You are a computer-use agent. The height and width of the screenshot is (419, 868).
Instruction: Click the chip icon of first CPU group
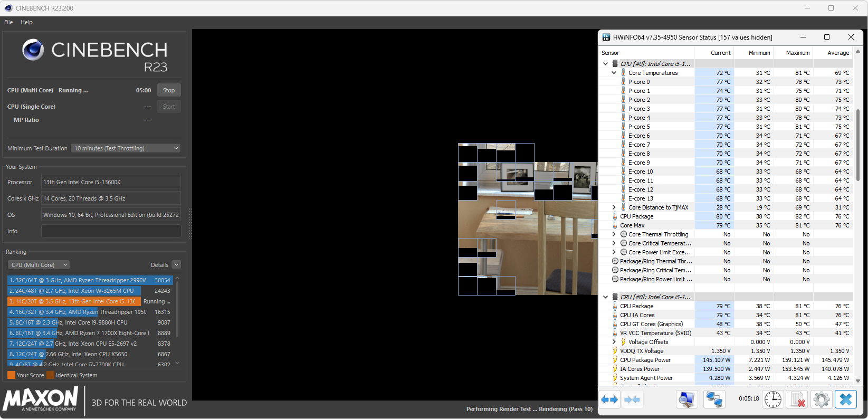tap(615, 64)
